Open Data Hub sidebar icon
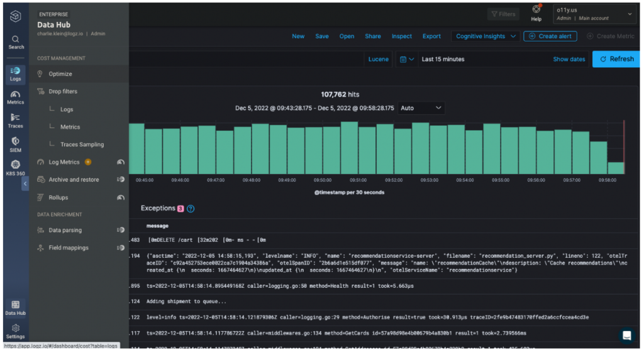Viewport: 644px width, 350px height. click(x=16, y=308)
